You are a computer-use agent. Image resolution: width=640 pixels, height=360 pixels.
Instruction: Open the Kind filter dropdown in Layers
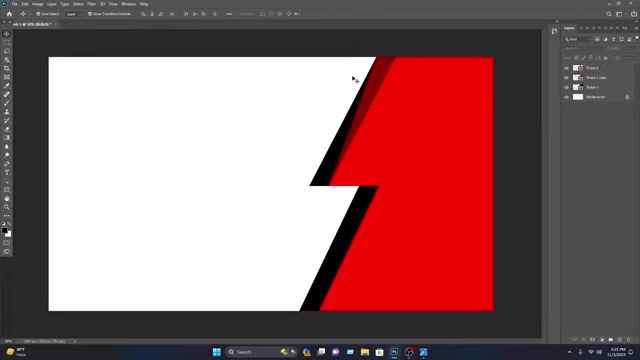coord(578,39)
